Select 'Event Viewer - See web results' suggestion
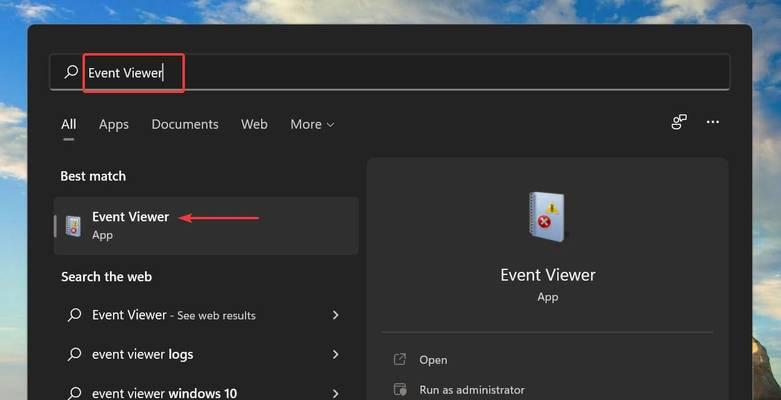This screenshot has height=400, width=781. click(206, 315)
